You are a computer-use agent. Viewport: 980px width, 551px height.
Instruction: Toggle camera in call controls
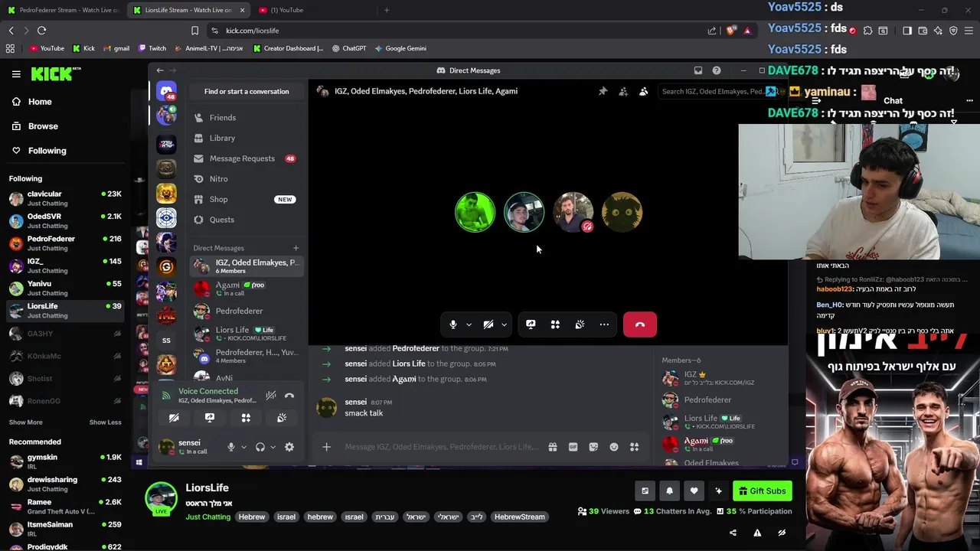pos(488,324)
